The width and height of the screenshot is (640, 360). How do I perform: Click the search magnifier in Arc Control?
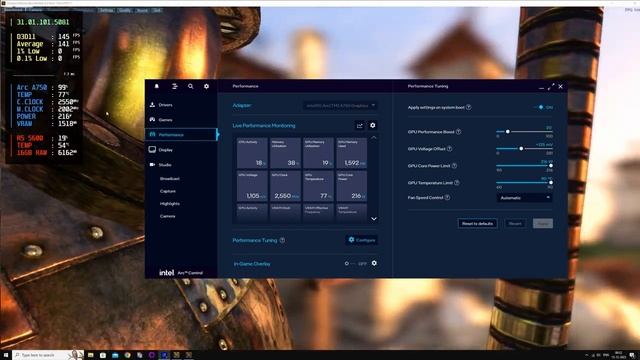191,86
